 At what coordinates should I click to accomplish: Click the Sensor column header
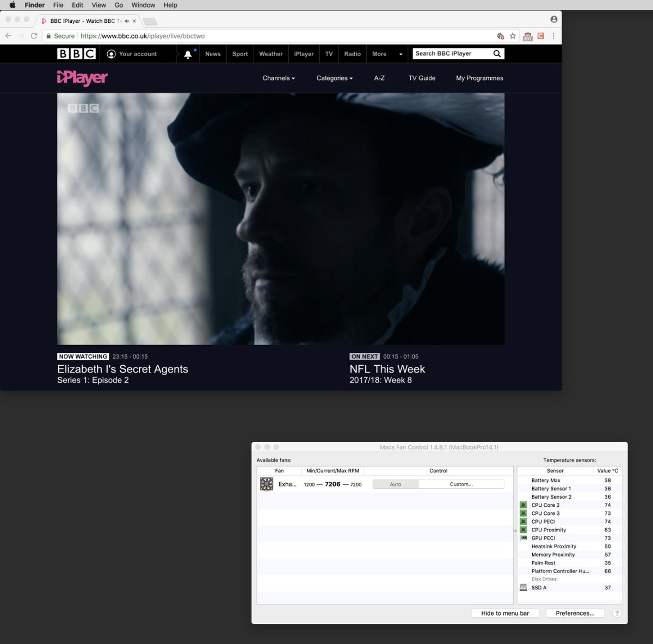coord(555,470)
